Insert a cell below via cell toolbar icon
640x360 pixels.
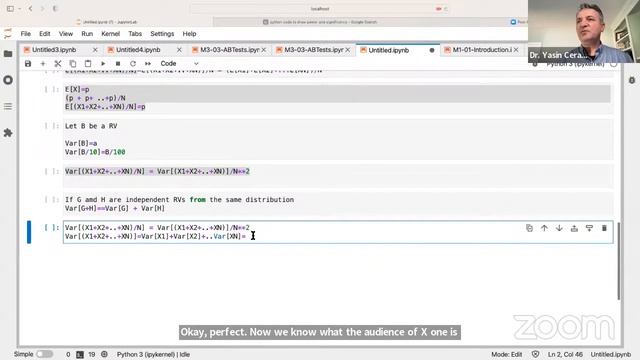[589, 228]
